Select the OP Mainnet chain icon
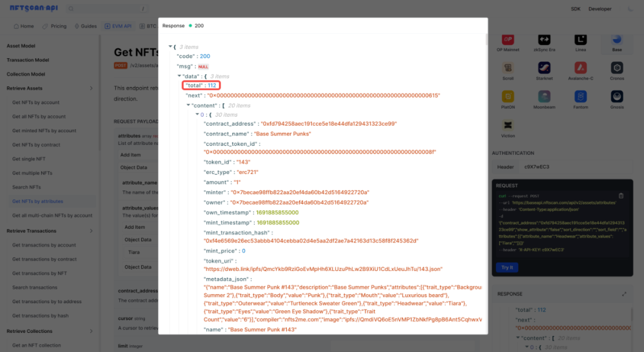Screen dimensions: 644x352 (507, 41)
